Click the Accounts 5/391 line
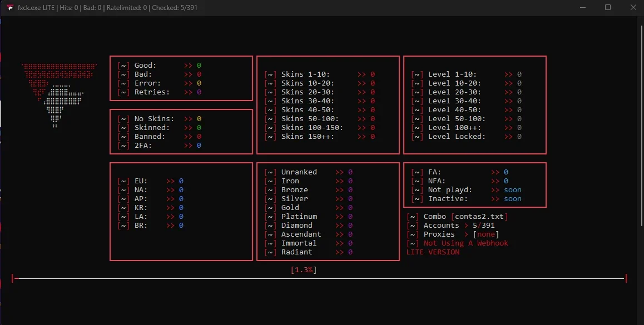Screen dimensions: 644x325 [451, 226]
